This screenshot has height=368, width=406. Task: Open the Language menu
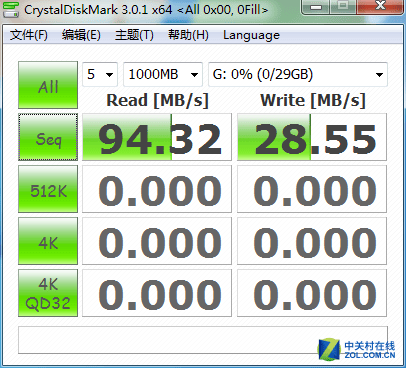[x=251, y=35]
